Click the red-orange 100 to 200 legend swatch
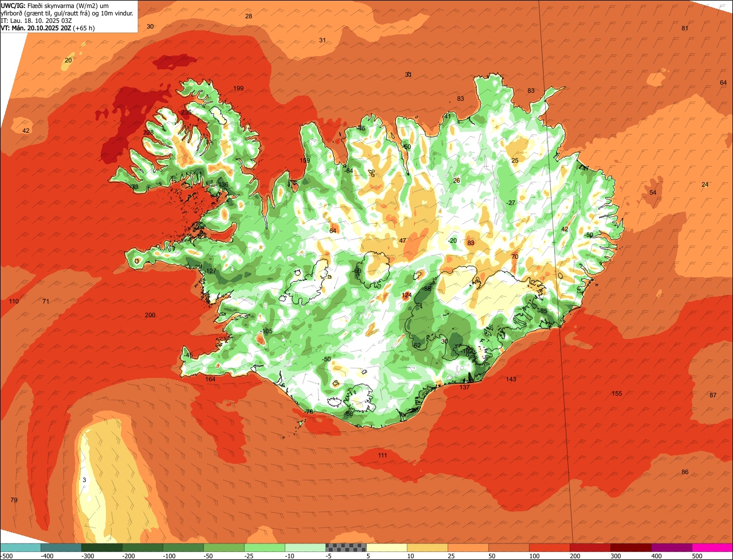The image size is (733, 560). 549,547
